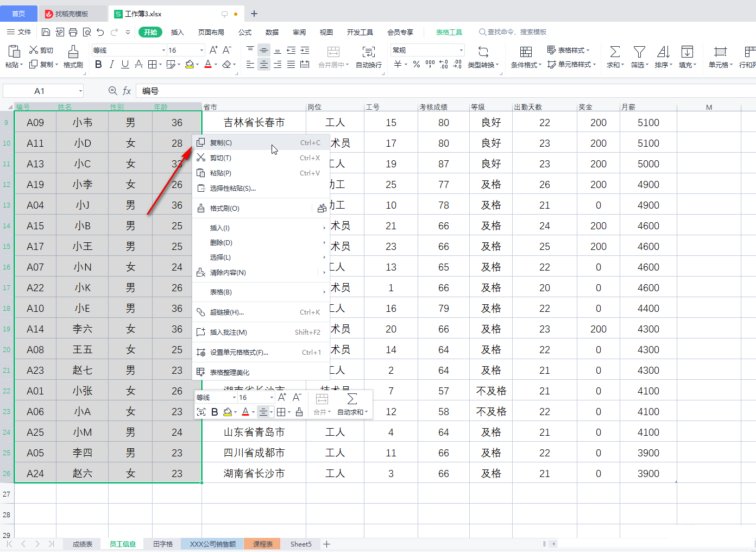This screenshot has height=552, width=756.
Task: Open the Filter (筛选) tool
Action: click(x=639, y=54)
